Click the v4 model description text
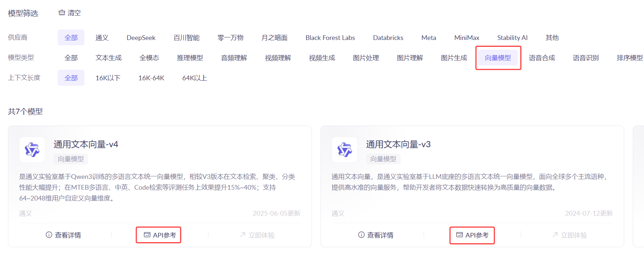Screen dimensions: 644x253 click(x=157, y=187)
